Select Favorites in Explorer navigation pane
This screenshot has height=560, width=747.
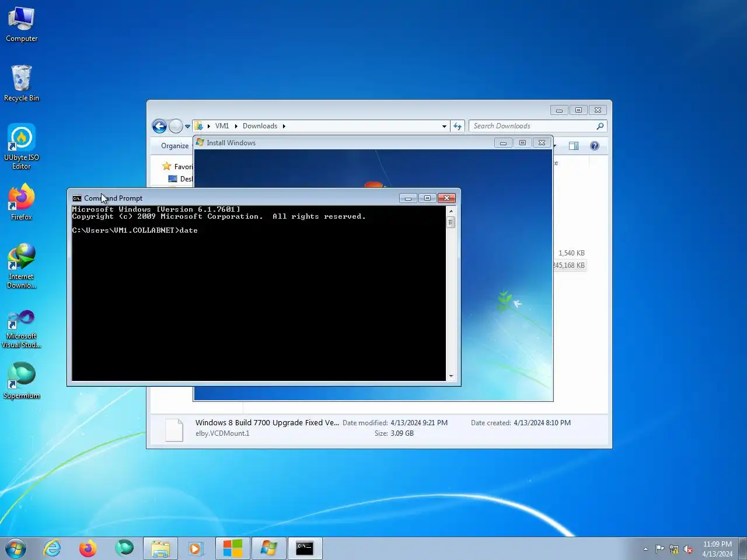point(177,167)
